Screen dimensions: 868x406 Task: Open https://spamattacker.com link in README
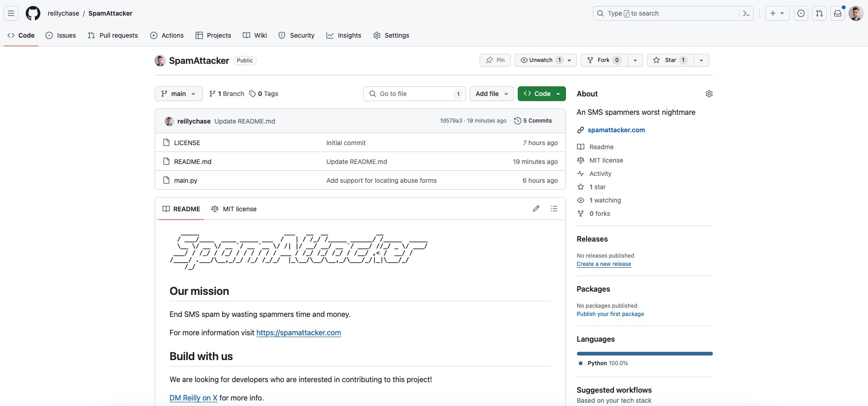pyautogui.click(x=299, y=333)
